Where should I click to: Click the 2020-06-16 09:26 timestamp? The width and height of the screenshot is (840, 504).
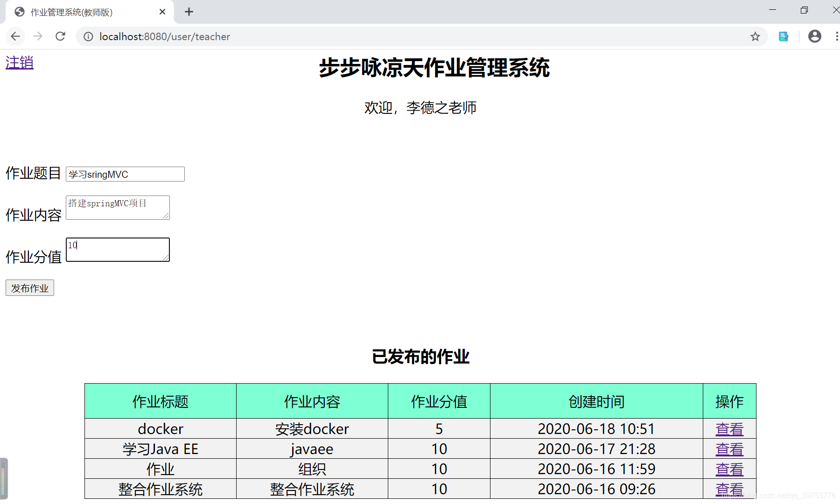(x=596, y=489)
